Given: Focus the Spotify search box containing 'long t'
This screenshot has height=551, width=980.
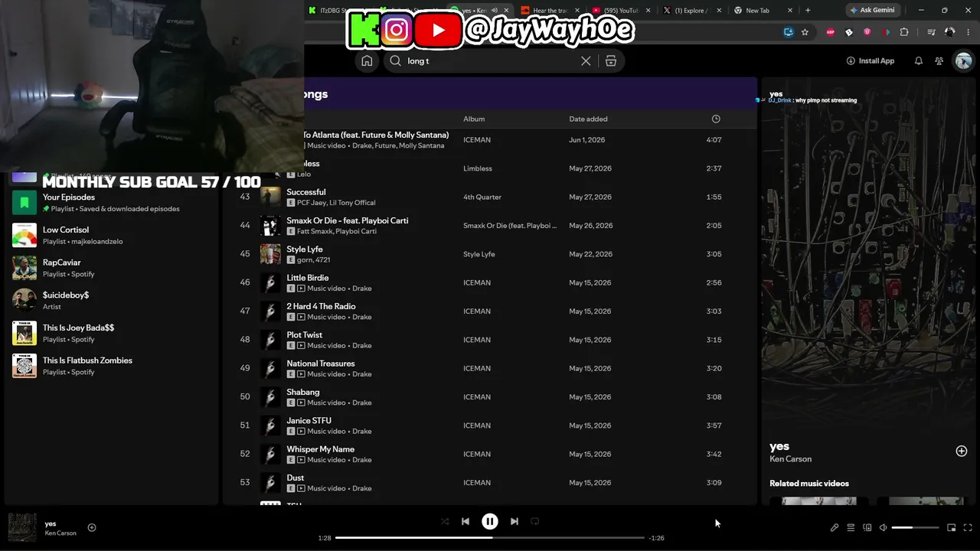Looking at the screenshot, I should click(491, 61).
